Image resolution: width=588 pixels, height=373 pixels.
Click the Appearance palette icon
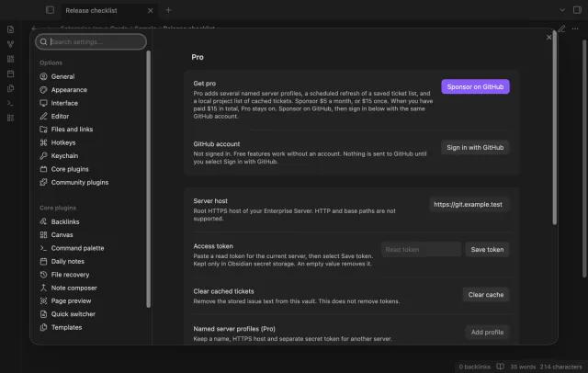coord(43,90)
